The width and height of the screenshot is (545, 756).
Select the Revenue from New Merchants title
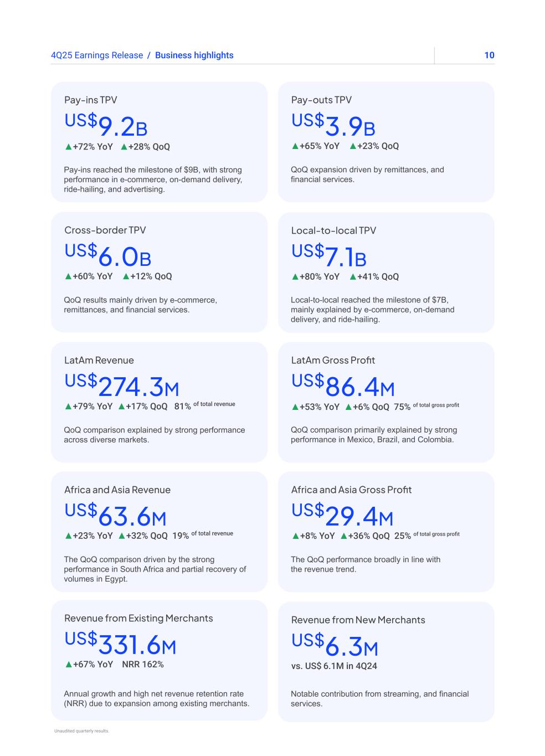coord(358,620)
